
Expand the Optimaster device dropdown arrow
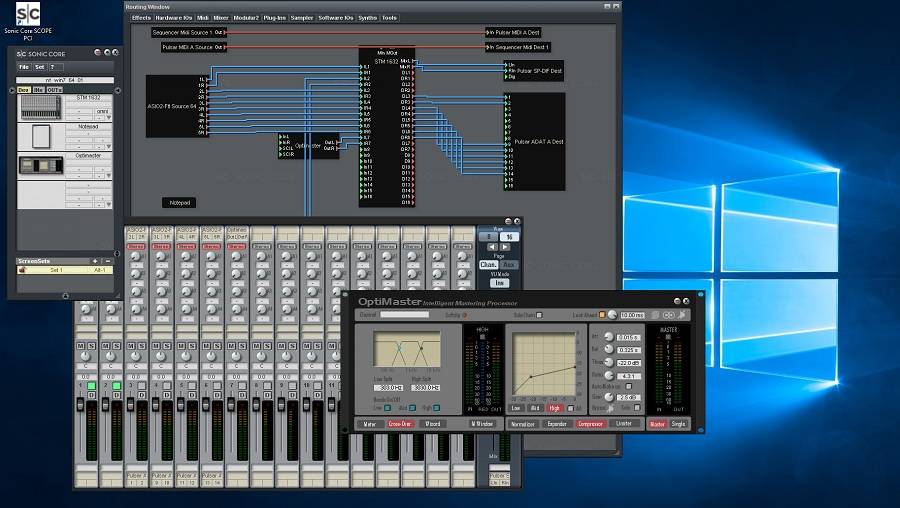[x=108, y=175]
